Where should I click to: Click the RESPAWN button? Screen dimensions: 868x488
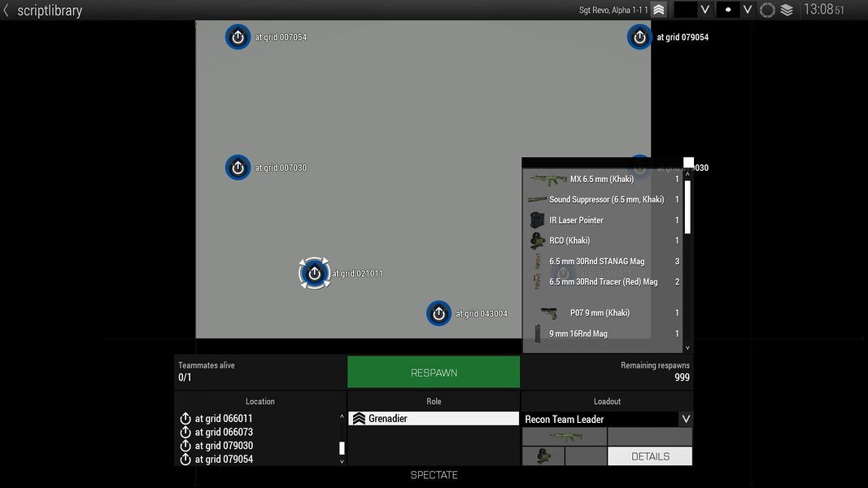point(434,372)
